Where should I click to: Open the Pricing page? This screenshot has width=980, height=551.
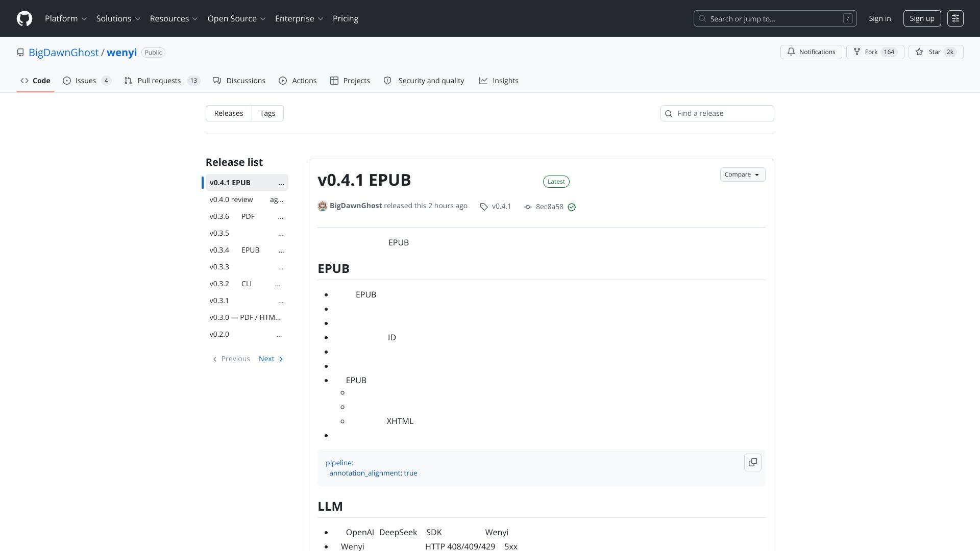[x=346, y=18]
